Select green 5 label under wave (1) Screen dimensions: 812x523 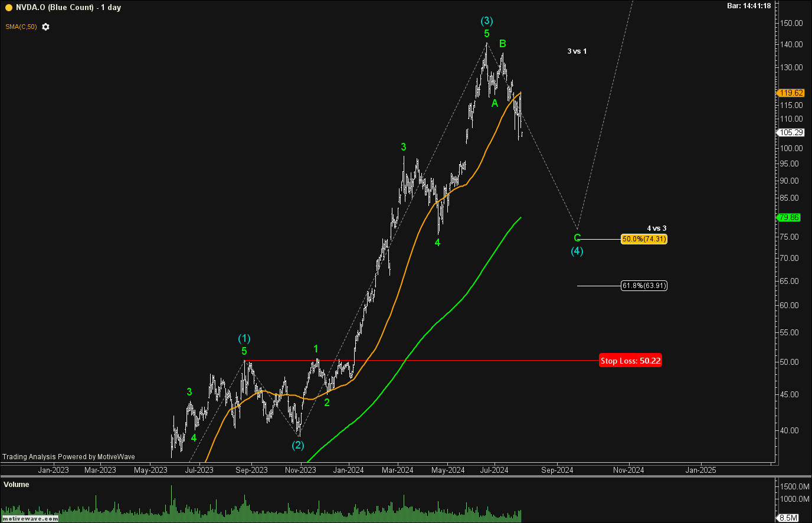click(x=244, y=351)
